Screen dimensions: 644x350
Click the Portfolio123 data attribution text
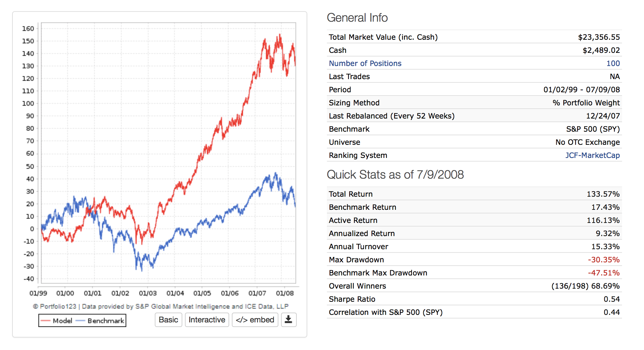pos(161,306)
